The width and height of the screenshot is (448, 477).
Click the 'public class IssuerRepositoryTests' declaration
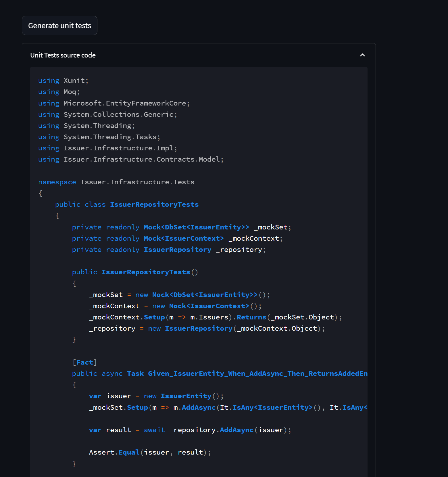pyautogui.click(x=127, y=204)
